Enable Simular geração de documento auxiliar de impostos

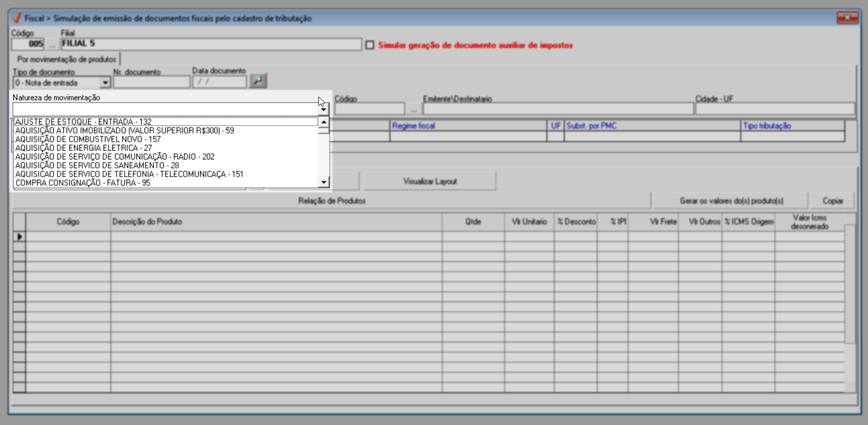pos(370,45)
